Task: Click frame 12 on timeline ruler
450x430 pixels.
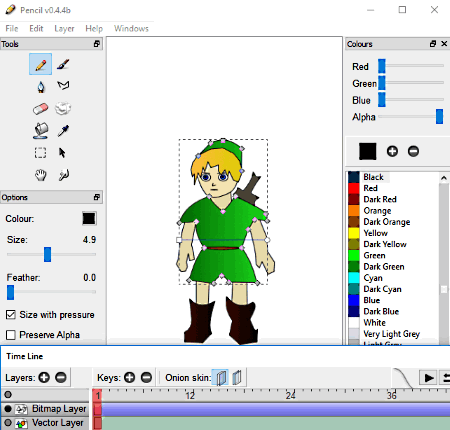Action: 190,395
